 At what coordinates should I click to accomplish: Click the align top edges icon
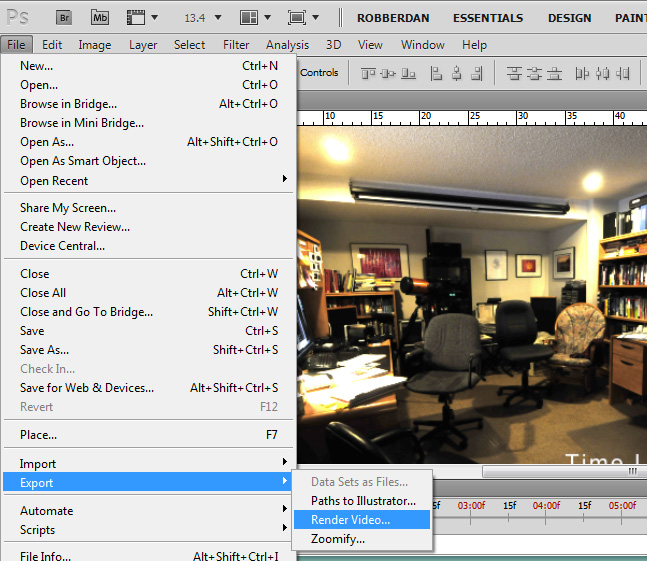[x=369, y=73]
